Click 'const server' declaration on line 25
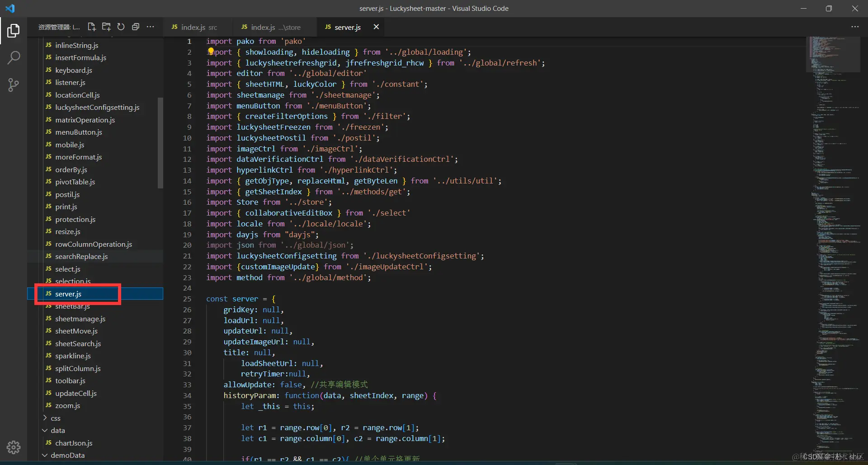The image size is (868, 465). [232, 299]
